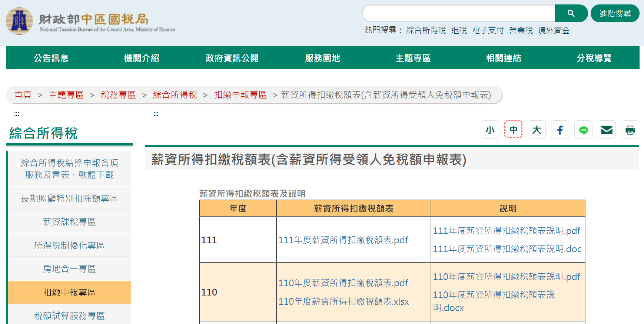This screenshot has height=324, width=644.
Task: Set font size to small (小)
Action: click(x=490, y=130)
